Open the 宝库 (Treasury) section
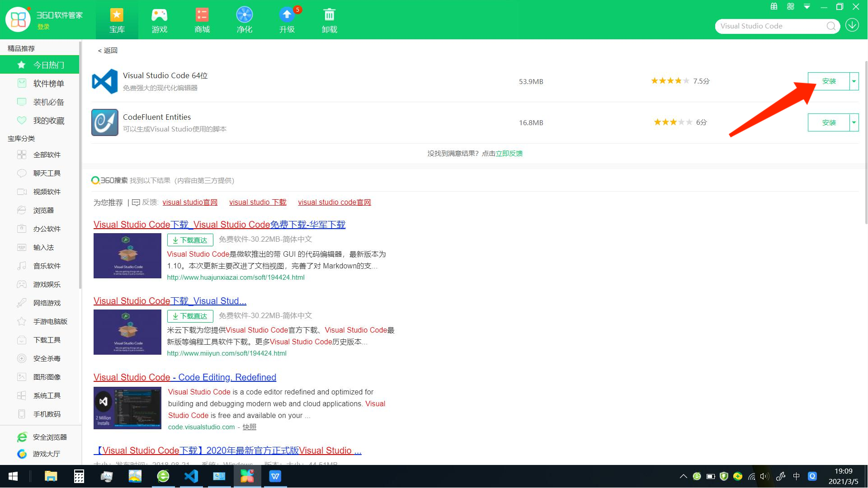This screenshot has height=488, width=868. [117, 19]
